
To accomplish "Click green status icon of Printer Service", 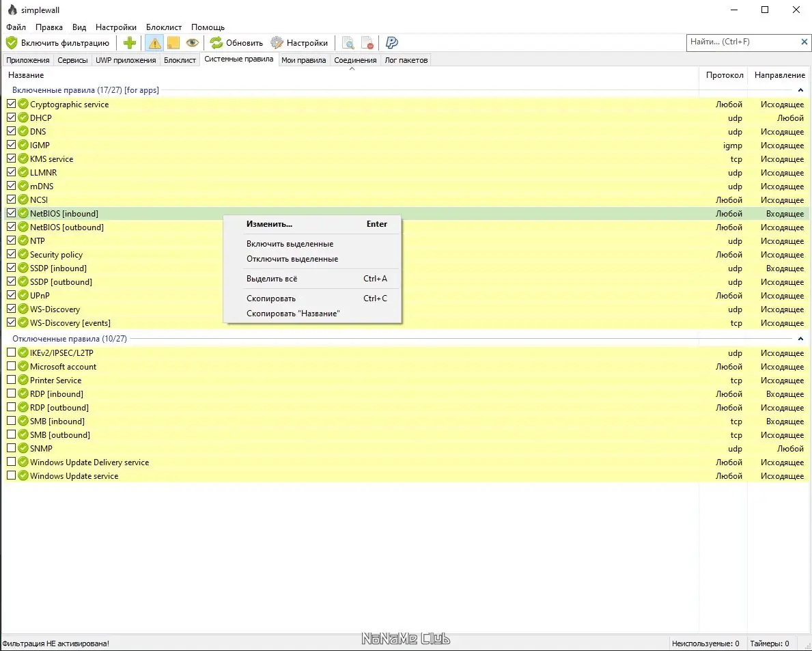I will click(23, 380).
